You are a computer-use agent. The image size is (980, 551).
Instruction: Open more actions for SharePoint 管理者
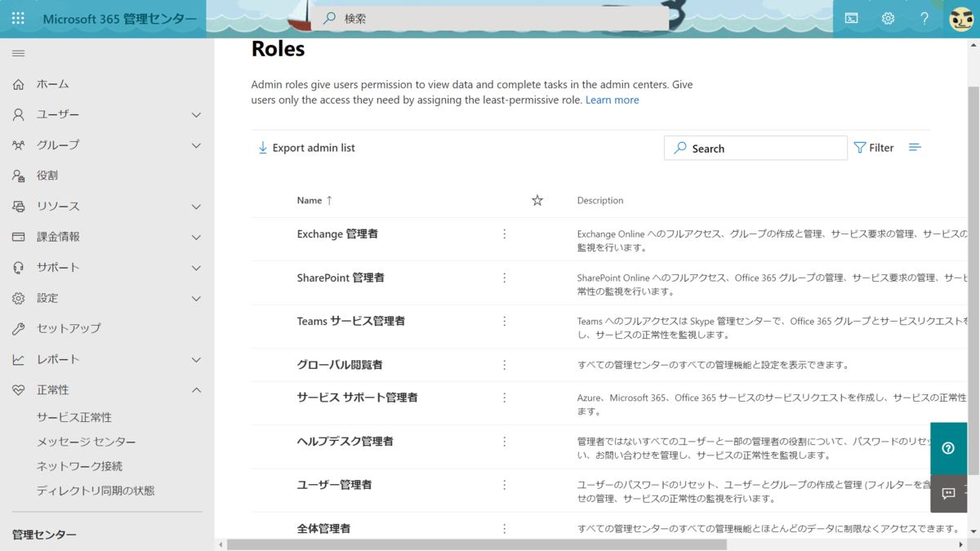coord(504,278)
